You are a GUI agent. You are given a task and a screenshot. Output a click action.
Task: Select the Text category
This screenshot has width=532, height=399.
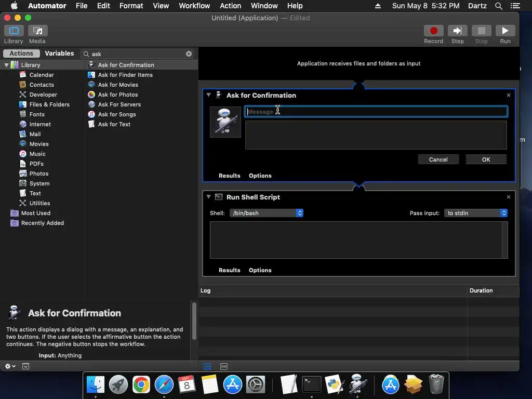35,193
